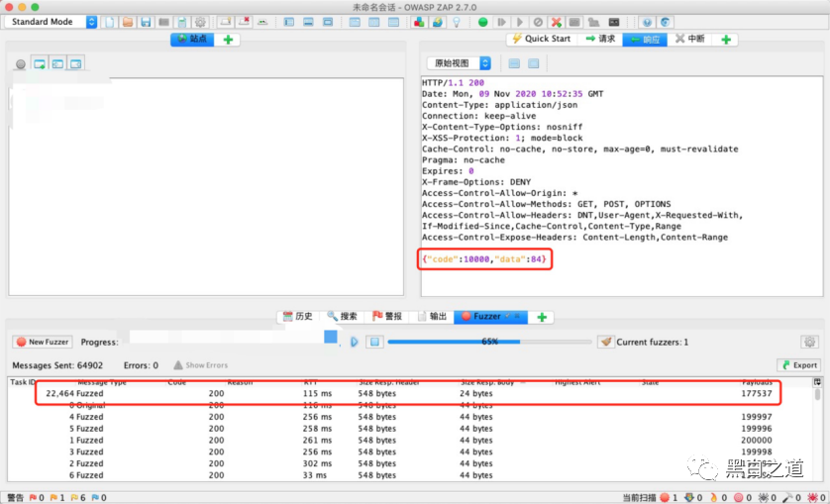Click the Snapshot Session toolbar icon
The width and height of the screenshot is (830, 504).
[x=164, y=22]
